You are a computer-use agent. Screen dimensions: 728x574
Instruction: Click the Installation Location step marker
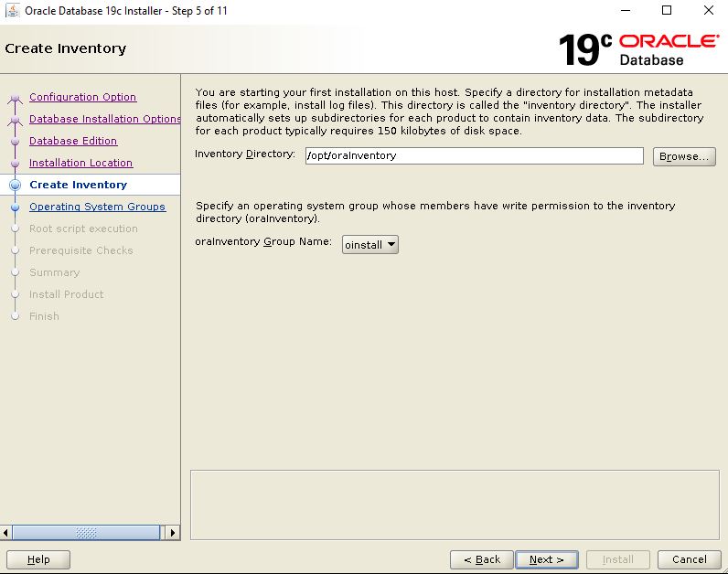click(x=15, y=164)
